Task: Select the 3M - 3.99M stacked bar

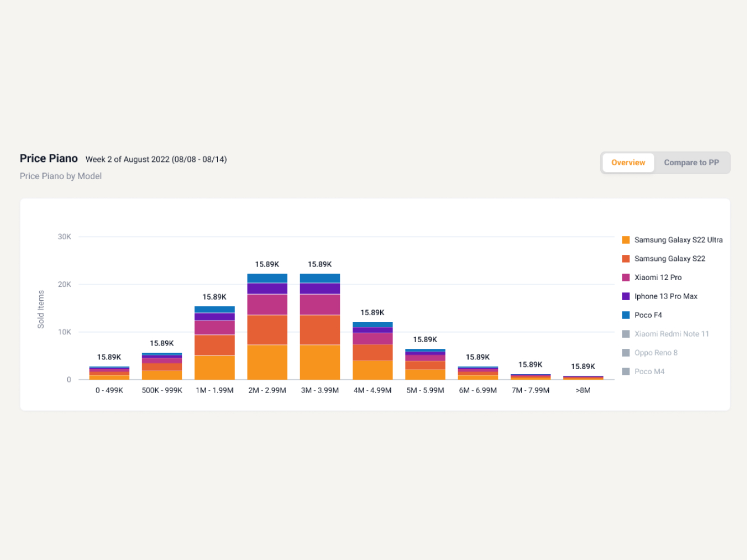Action: [320, 327]
